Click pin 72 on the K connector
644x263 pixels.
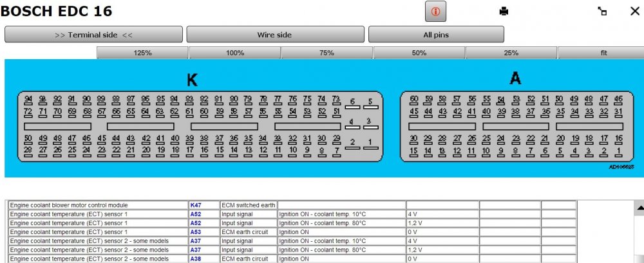(x=28, y=113)
